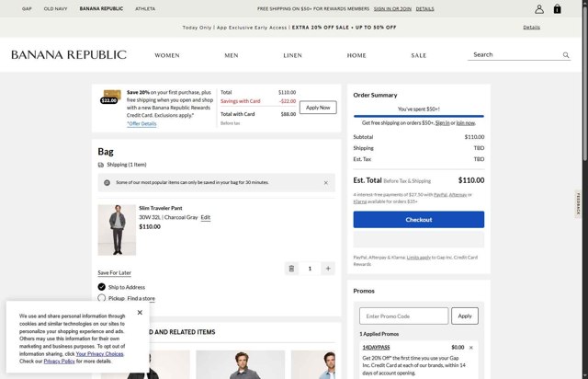The width and height of the screenshot is (588, 379).
Task: Focus the Enter Promo Code field
Action: (x=403, y=316)
